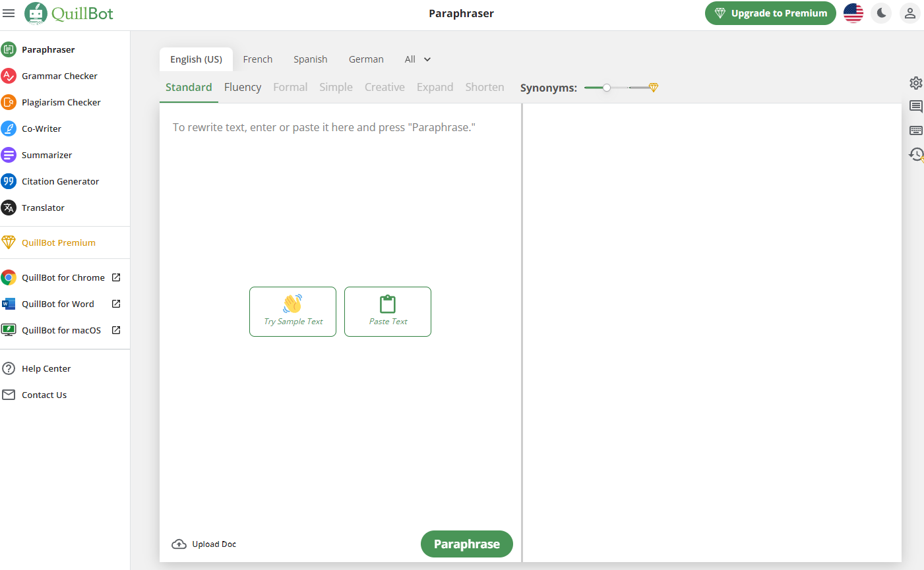Click inside the input text area placeholder
This screenshot has height=570, width=924.
[324, 127]
